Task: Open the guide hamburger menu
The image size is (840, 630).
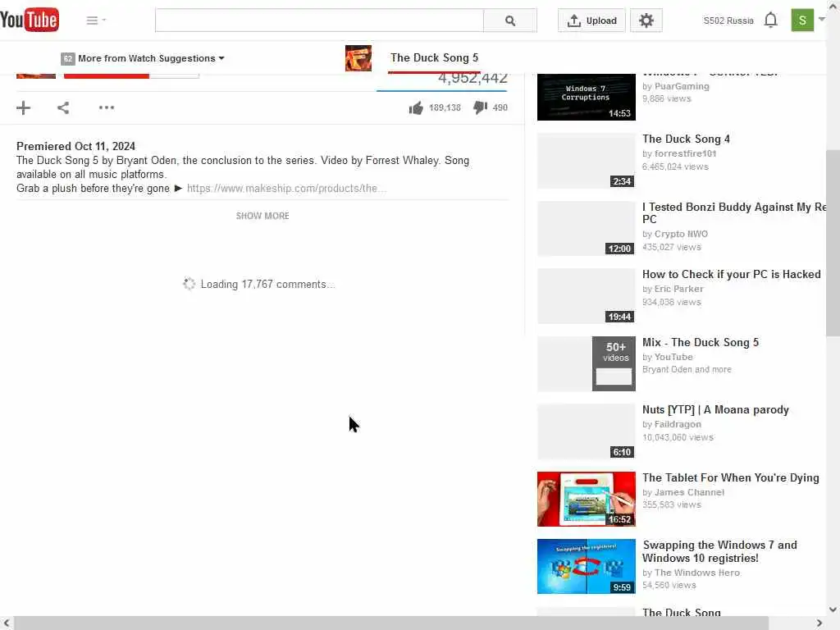Action: 92,21
